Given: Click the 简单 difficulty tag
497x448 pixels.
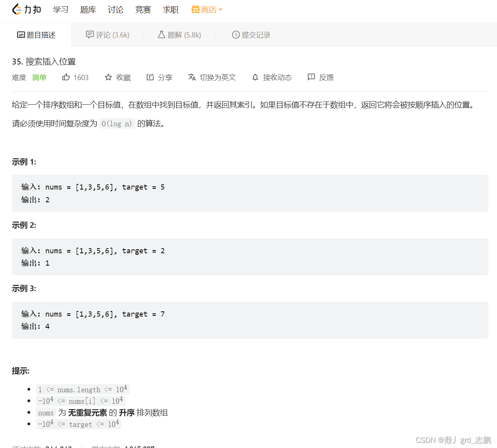Looking at the screenshot, I should click(39, 77).
